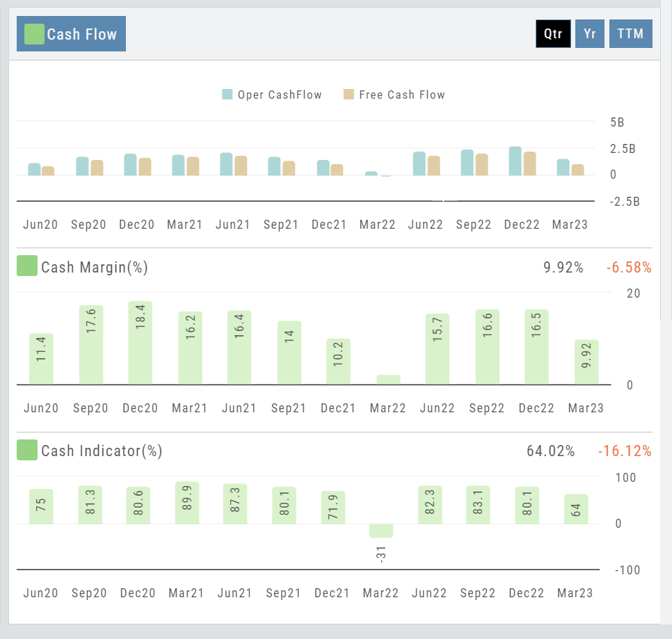This screenshot has height=639, width=672.
Task: Click the Cash Indicator(%) section title
Action: click(x=102, y=451)
